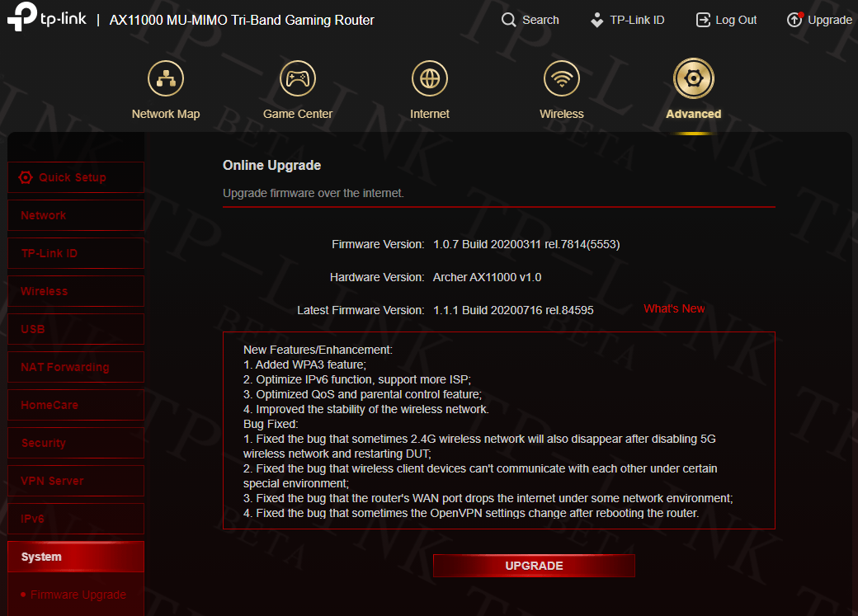858x616 pixels.
Task: Click hardware version Archer AX11000 v1.0
Action: tap(487, 277)
